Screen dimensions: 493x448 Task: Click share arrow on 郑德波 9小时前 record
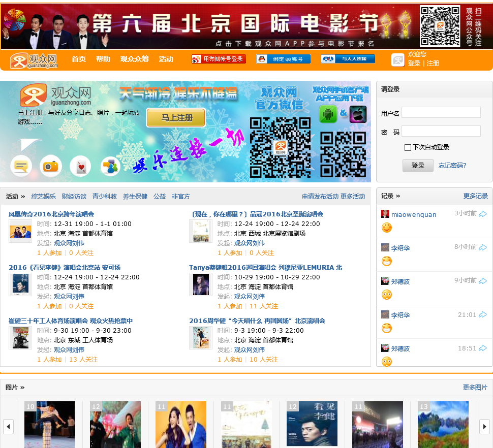(x=483, y=281)
